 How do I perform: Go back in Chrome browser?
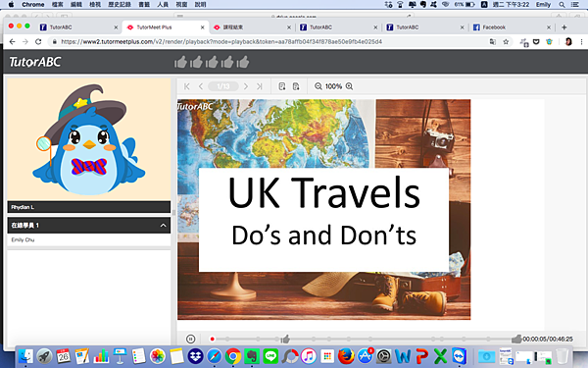coord(12,41)
